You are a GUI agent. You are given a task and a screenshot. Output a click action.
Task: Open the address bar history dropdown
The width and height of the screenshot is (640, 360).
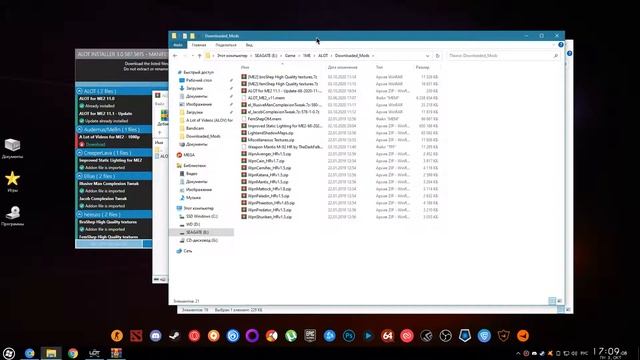pos(427,56)
